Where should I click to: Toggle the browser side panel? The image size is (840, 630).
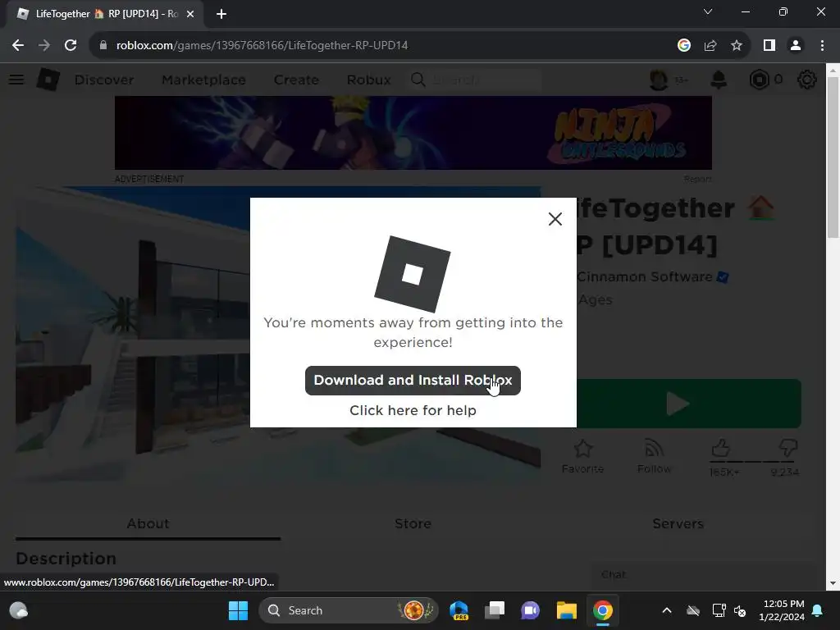(x=769, y=46)
